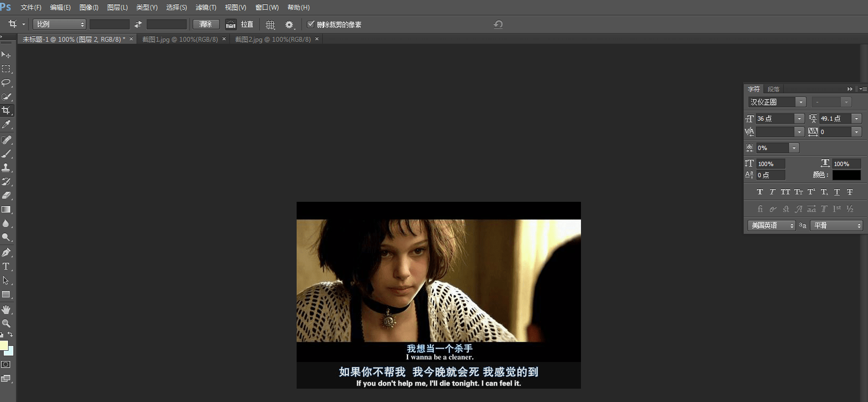This screenshot has width=868, height=402.
Task: Select the Brush tool
Action: tap(6, 154)
